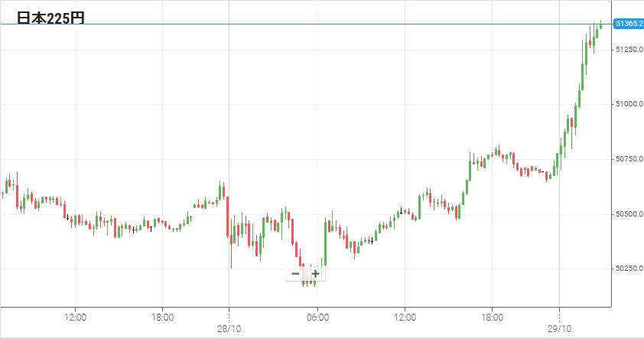Click the zoom out minus button
Image resolution: width=644 pixels, height=339 pixels.
pos(295,273)
